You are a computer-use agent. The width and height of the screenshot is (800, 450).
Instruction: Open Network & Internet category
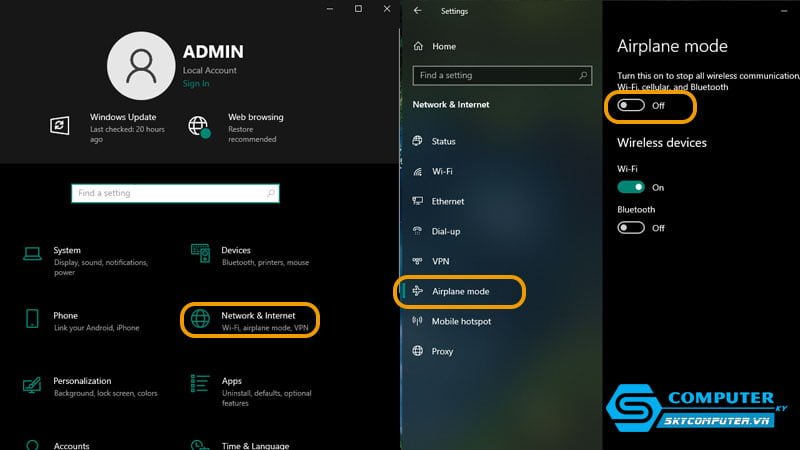[x=250, y=321]
